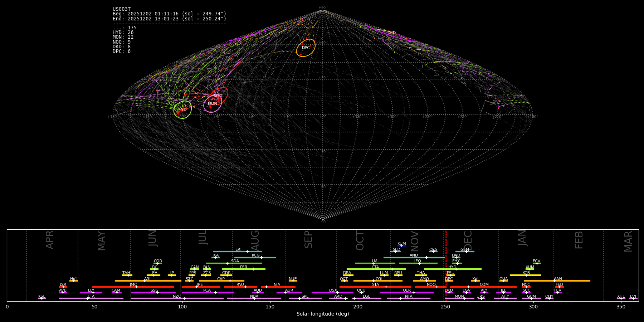The height and width of the screenshot is (322, 644).
Task: Click the CAP shower bar in the timeline
Action: [222, 281]
